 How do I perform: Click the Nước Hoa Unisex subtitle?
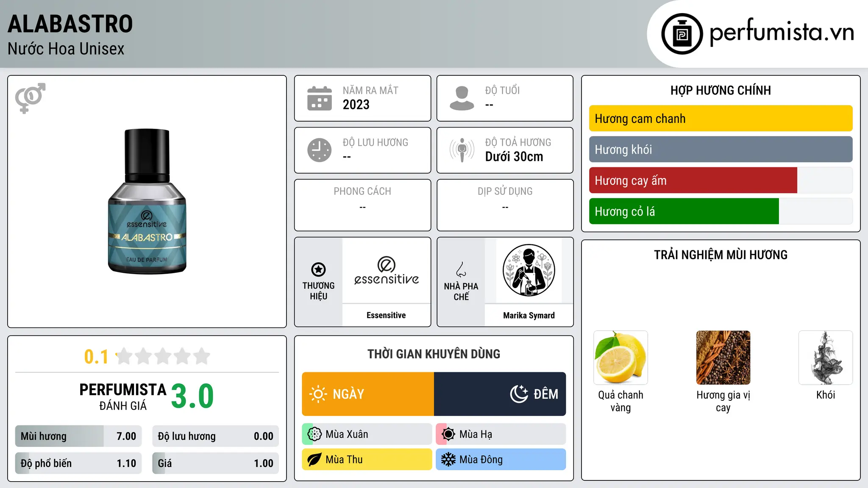66,49
